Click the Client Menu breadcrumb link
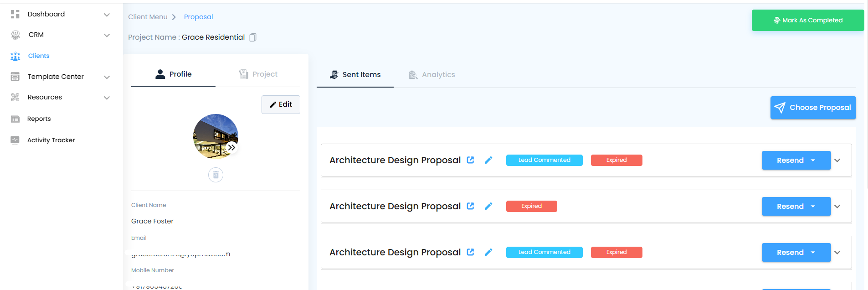This screenshot has width=868, height=290. tap(148, 17)
